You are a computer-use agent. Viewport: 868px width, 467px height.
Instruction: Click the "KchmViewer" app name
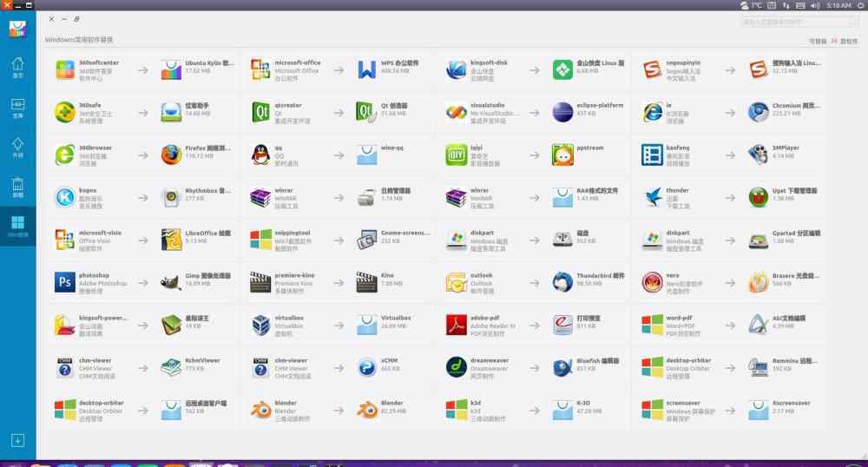coord(202,360)
